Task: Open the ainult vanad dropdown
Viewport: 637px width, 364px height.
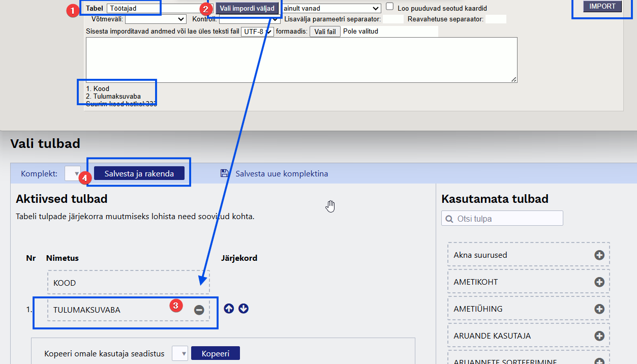Action: coord(330,9)
